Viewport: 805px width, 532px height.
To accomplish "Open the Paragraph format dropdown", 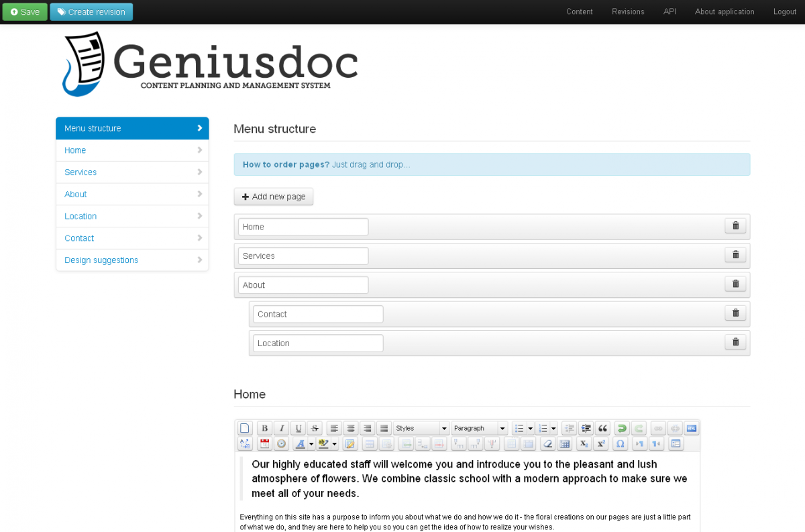I will coord(480,429).
